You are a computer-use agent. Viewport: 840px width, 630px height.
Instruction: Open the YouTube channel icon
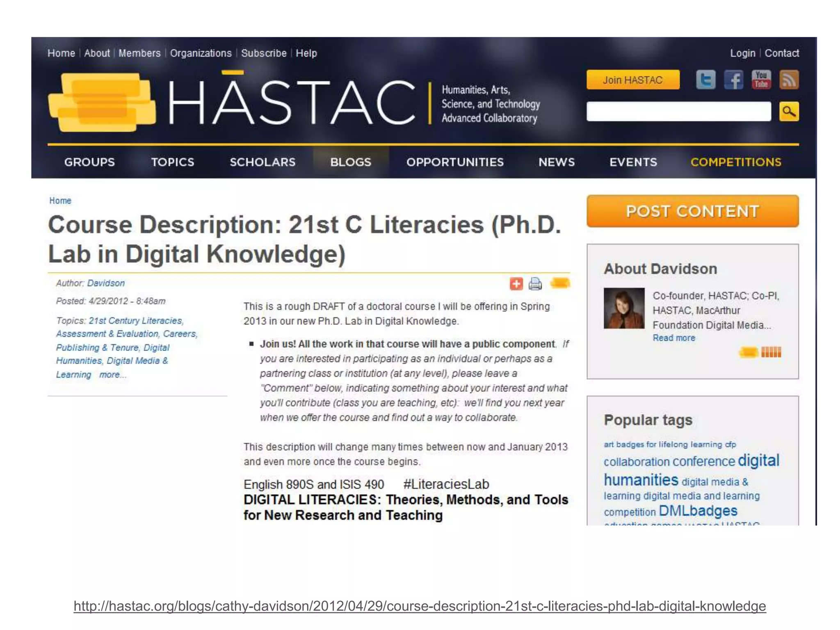(x=761, y=80)
